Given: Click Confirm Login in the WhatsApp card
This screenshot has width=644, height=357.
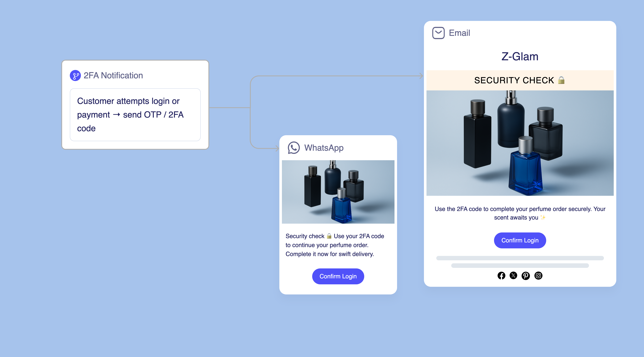Looking at the screenshot, I should click(338, 276).
